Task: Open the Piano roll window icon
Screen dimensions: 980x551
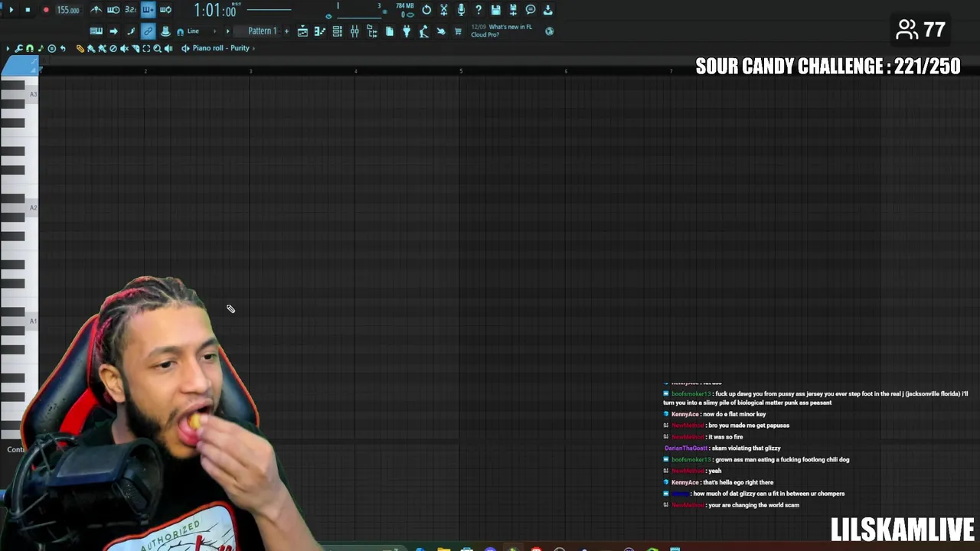Action: tap(319, 31)
